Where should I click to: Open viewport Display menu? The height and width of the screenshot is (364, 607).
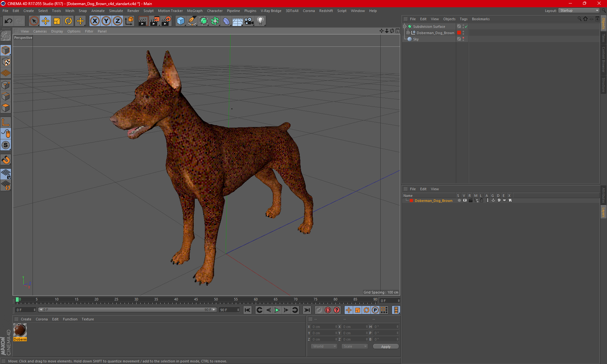coord(57,31)
